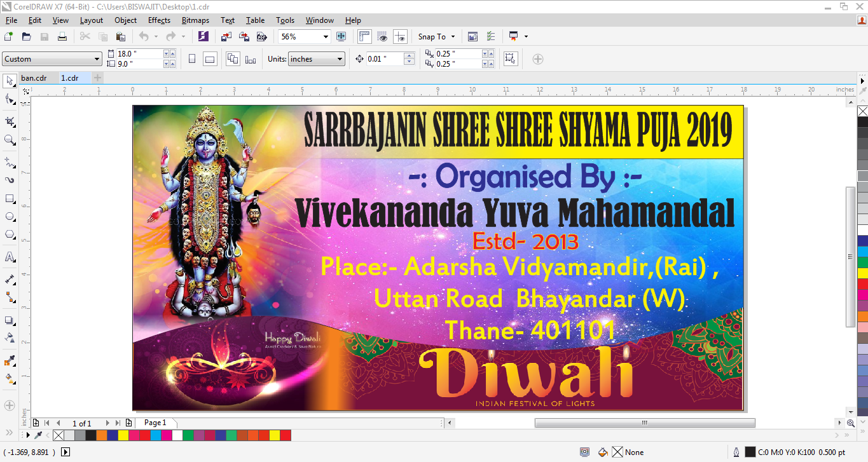
Task: Select the Color Eyedropper tool
Action: [x=10, y=361]
